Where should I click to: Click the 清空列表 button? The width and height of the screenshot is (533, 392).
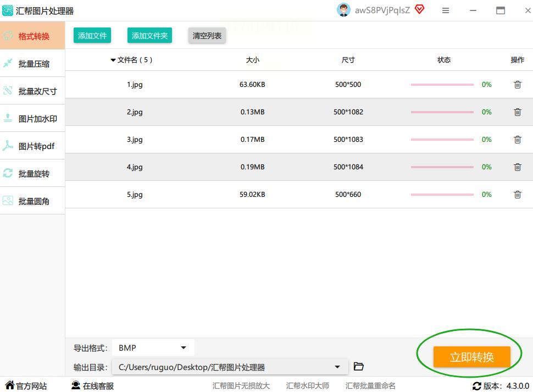[x=207, y=35]
